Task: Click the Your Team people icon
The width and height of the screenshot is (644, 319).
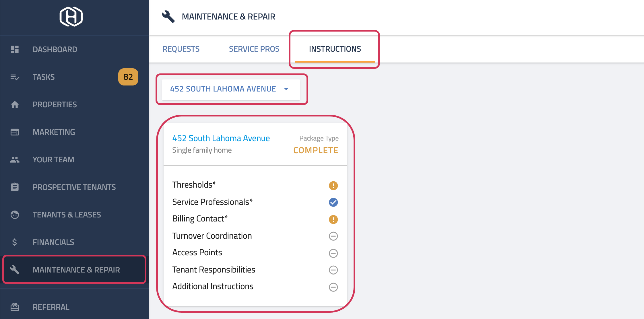Action: tap(15, 159)
